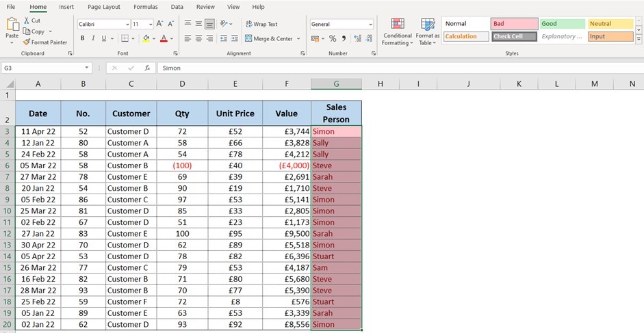This screenshot has height=333, width=644.
Task: Open the Formulas ribbon tab
Action: coord(145,7)
